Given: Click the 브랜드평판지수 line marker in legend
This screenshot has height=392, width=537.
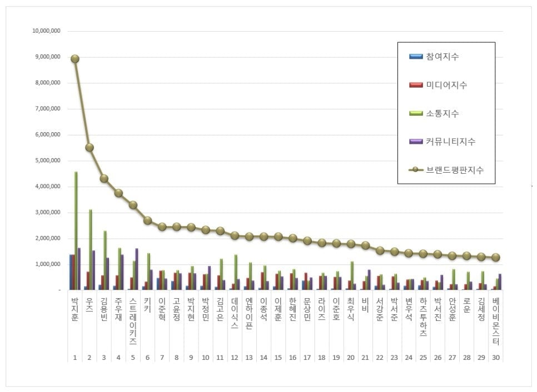Looking at the screenshot, I should [415, 170].
